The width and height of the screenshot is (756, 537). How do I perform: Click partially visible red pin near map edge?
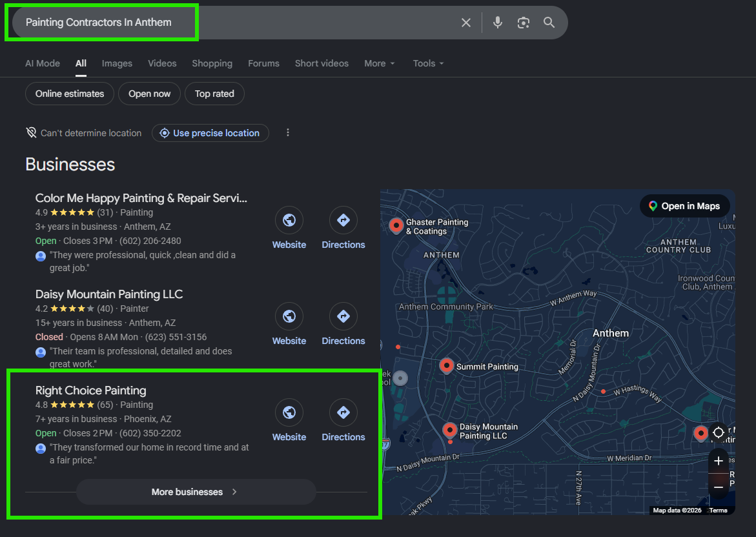[x=700, y=433]
